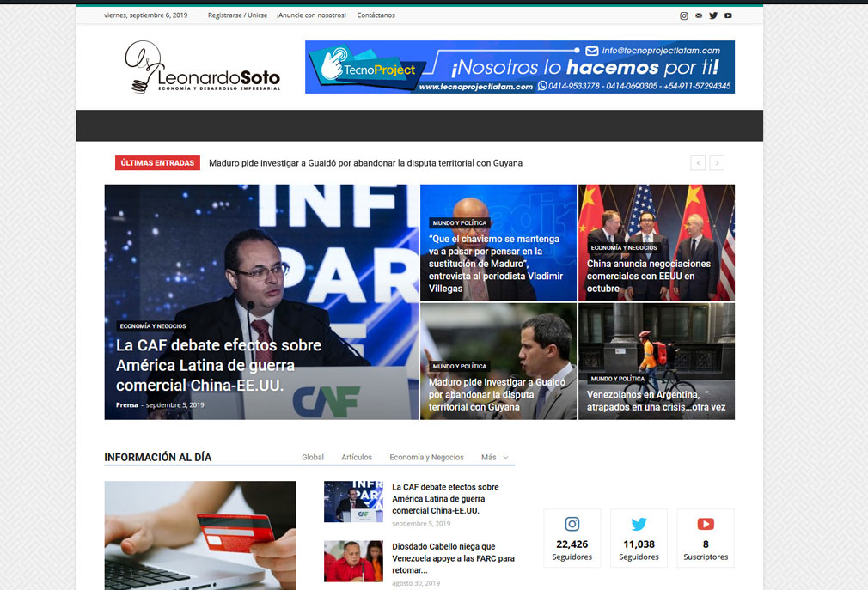Open Registrarse / Unirse link
Screen dimensions: 868x590
point(237,15)
